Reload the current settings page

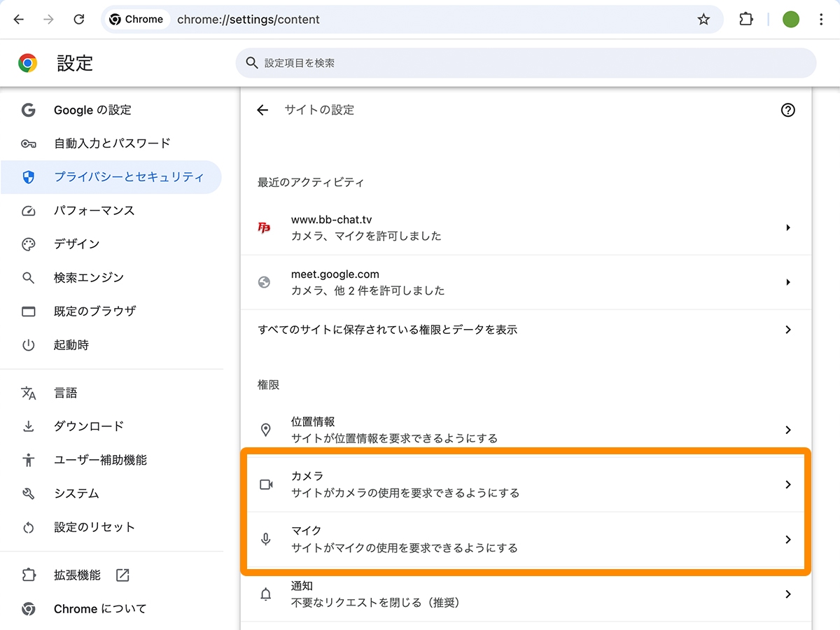click(79, 19)
